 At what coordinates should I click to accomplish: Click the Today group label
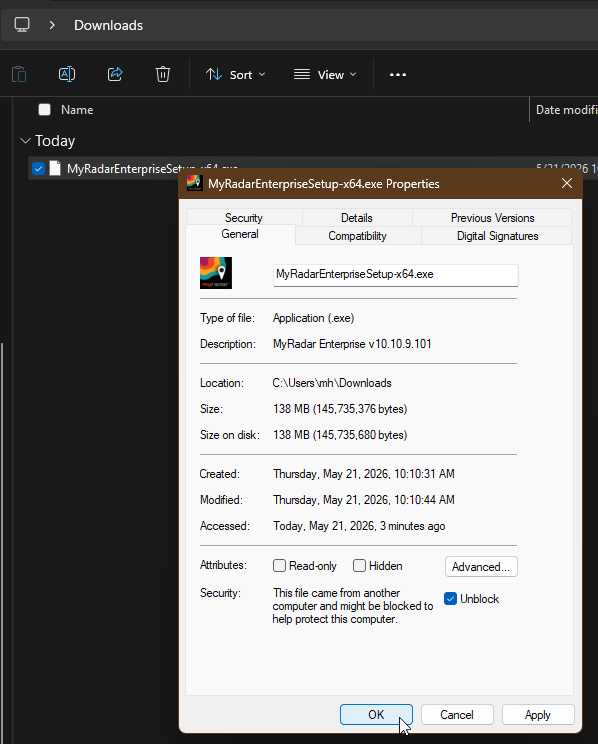coord(55,141)
